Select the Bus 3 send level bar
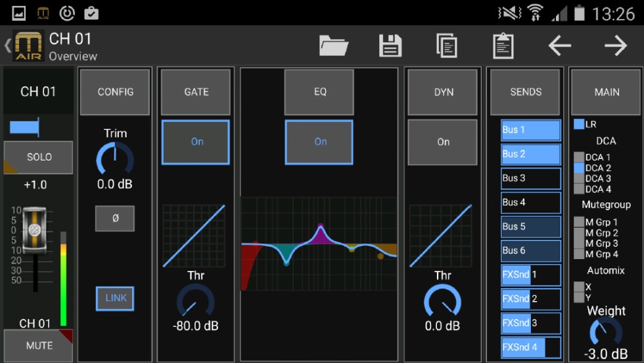The image size is (644, 363). click(531, 178)
